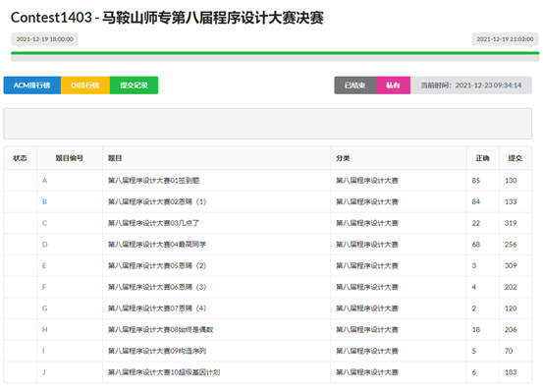Image resolution: width=543 pixels, height=392 pixels.
Task: Select title 第八届程序设计大赛08始终是偶数
Action: coord(160,329)
